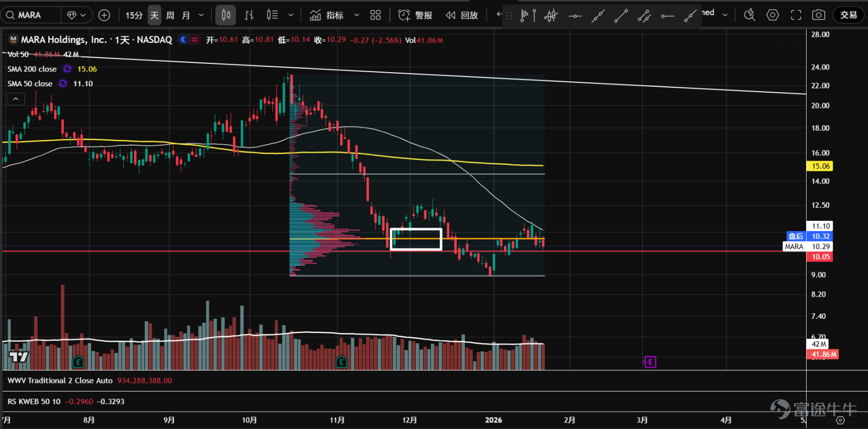Click the pink approximate-equal data icon
The width and height of the screenshot is (868, 429).
[195, 40]
